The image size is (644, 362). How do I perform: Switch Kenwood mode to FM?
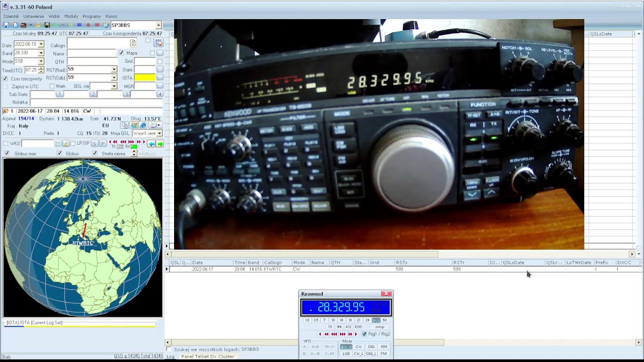click(383, 353)
